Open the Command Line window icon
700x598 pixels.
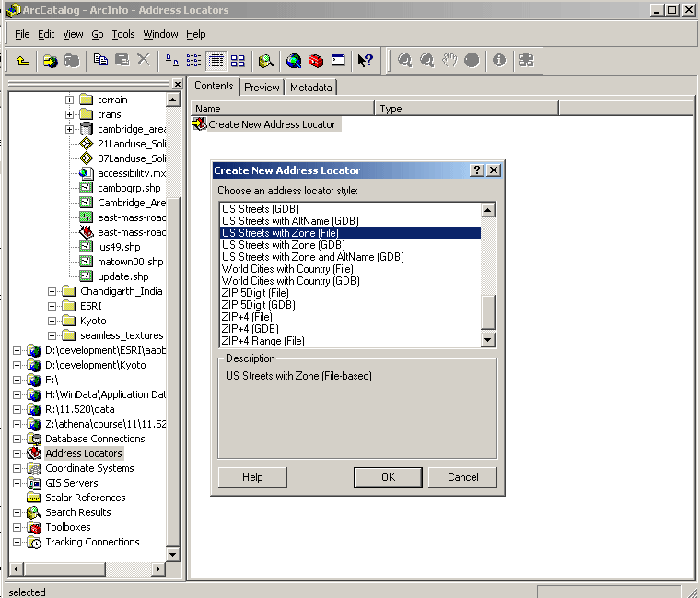[338, 60]
